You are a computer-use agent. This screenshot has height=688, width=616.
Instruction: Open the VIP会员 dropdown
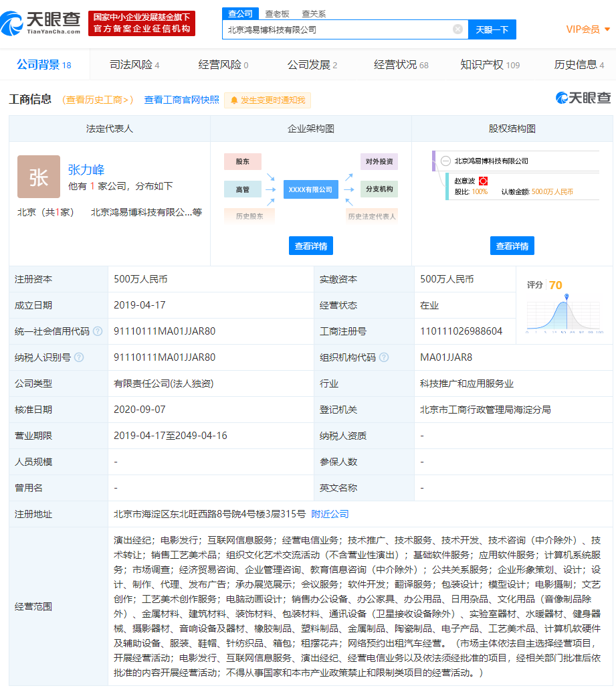pos(588,29)
